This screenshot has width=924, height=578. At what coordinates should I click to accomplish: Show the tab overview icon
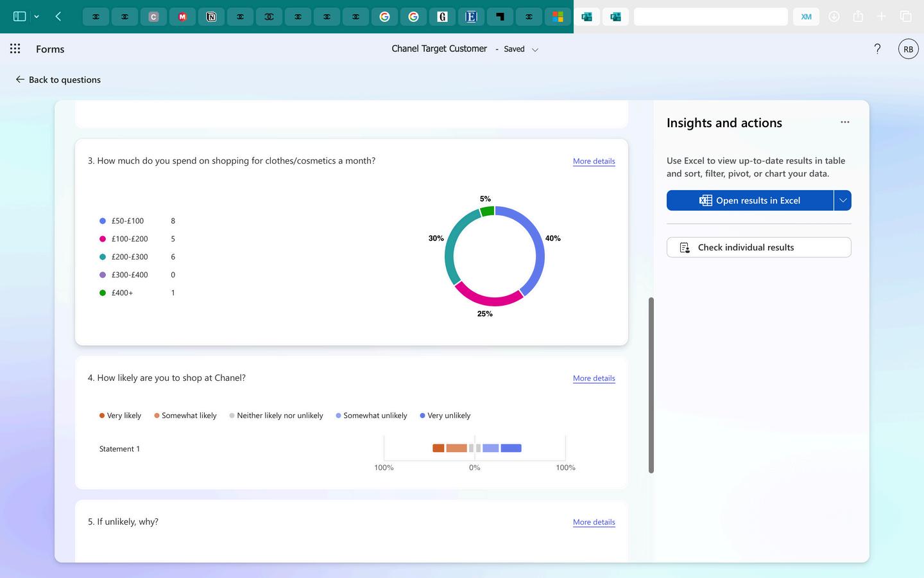[x=906, y=16]
